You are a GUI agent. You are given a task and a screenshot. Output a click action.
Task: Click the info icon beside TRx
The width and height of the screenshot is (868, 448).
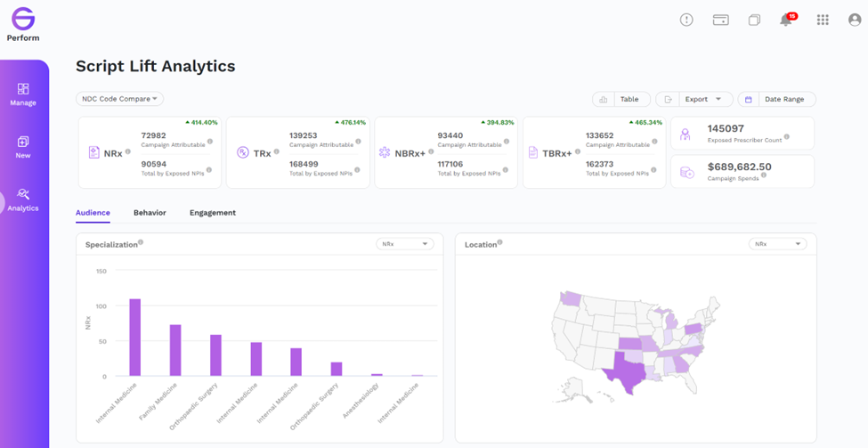[x=276, y=151]
